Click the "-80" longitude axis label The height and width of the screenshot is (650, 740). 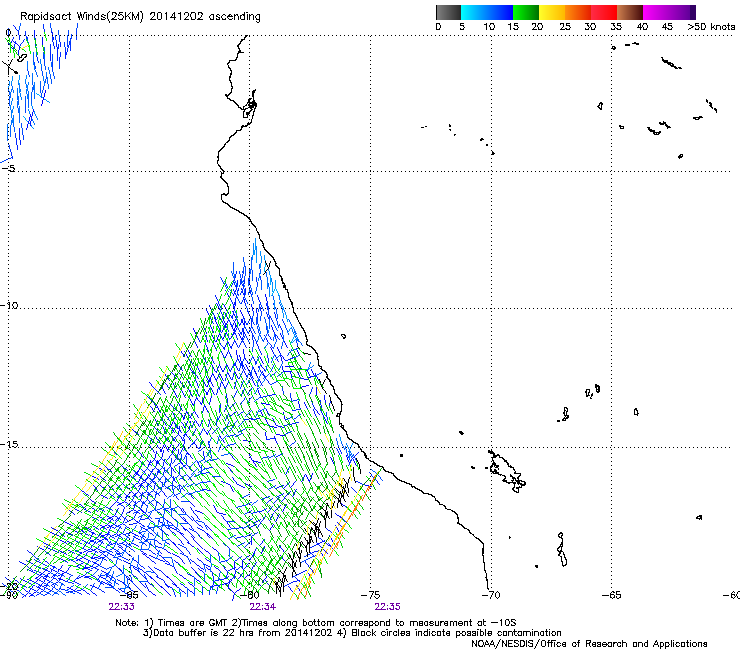click(250, 595)
